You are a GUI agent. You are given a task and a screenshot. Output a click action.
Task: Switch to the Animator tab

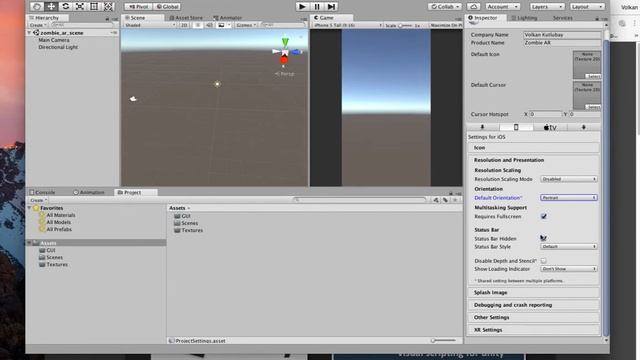pyautogui.click(x=228, y=18)
